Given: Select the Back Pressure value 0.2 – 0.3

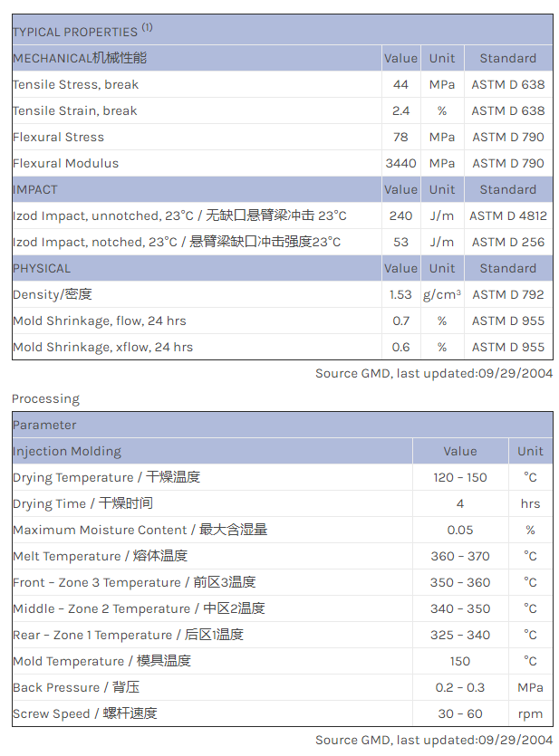Looking at the screenshot, I should [459, 687].
